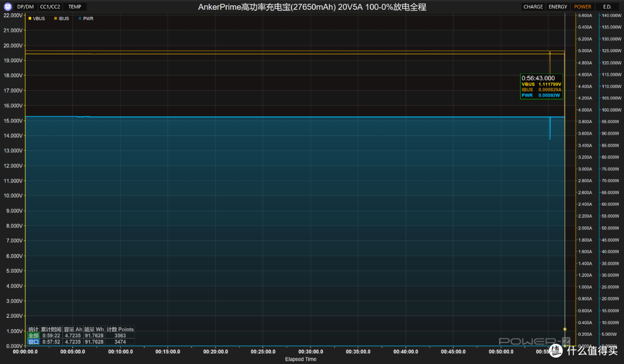Open the DP/DM tab
This screenshot has width=624, height=364.
pyautogui.click(x=25, y=7)
